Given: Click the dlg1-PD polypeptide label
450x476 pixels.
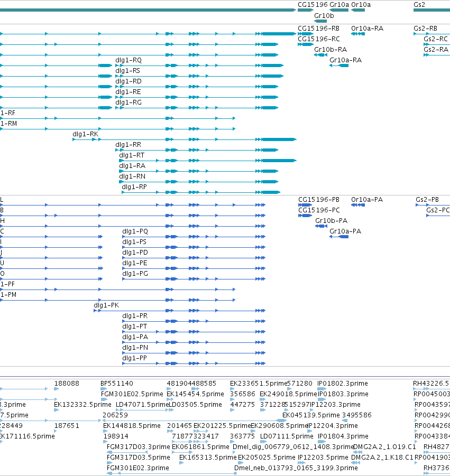Looking at the screenshot, I should coord(135,253).
